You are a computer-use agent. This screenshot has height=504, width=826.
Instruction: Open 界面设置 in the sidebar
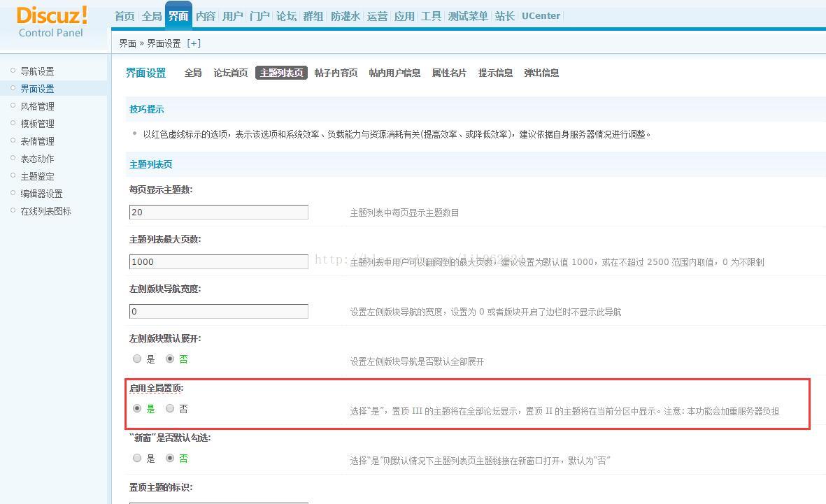click(x=37, y=89)
